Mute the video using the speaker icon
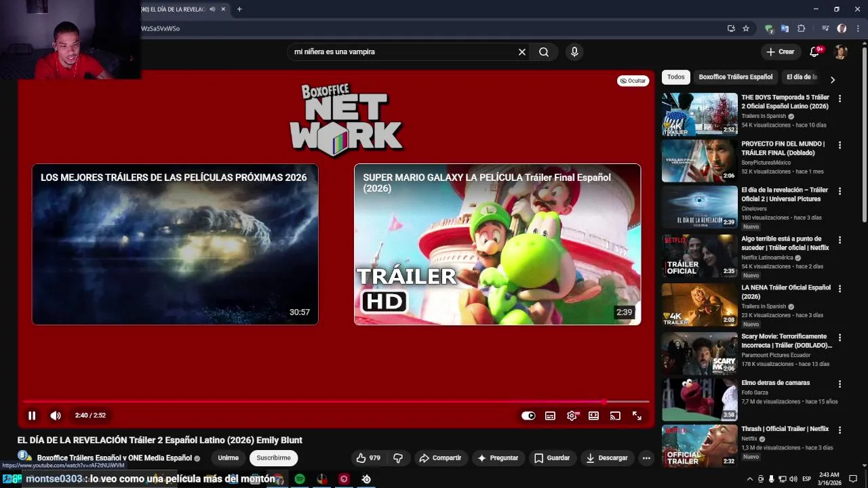The image size is (868, 488). click(x=56, y=415)
